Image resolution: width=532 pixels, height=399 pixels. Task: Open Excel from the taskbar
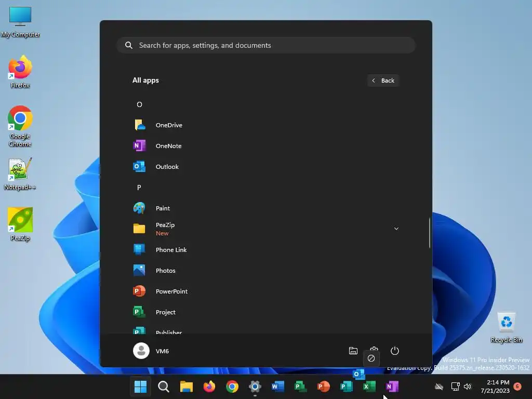(x=369, y=387)
